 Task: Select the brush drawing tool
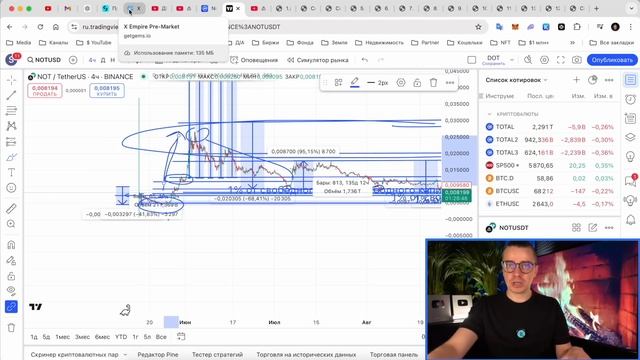11,157
